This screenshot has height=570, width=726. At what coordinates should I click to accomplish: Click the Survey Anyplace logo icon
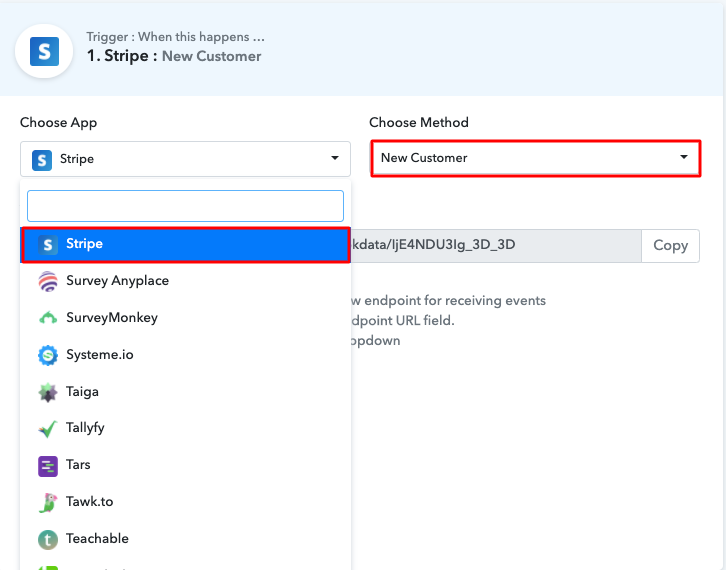(48, 282)
